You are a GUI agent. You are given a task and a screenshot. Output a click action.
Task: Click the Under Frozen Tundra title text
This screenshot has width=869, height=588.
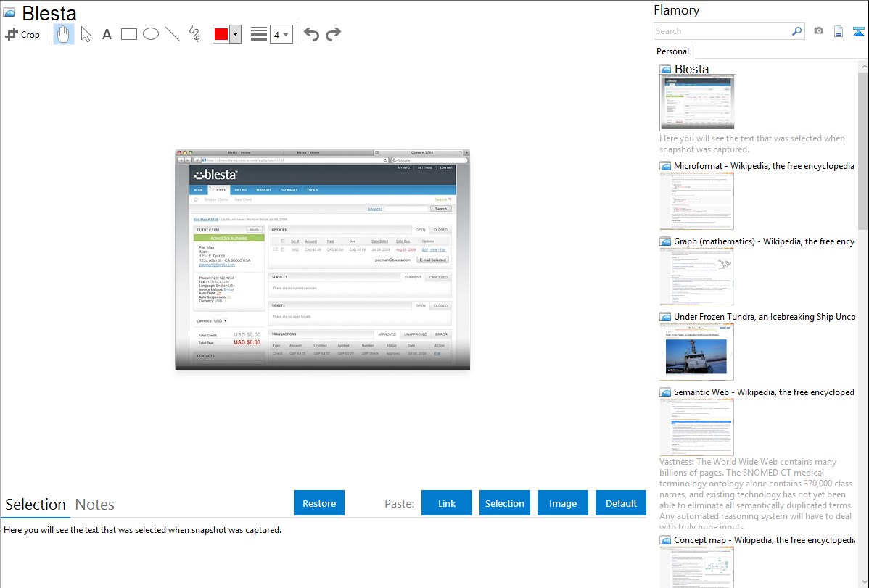coord(765,316)
